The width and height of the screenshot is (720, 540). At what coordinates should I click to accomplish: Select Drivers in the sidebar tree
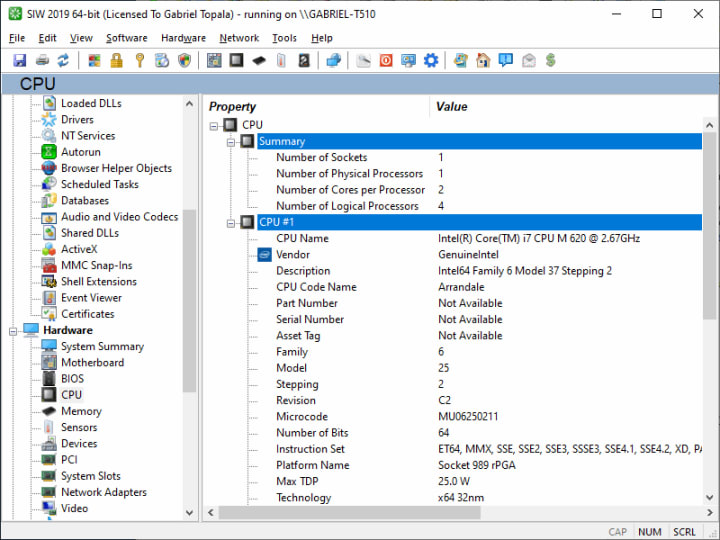coord(77,119)
